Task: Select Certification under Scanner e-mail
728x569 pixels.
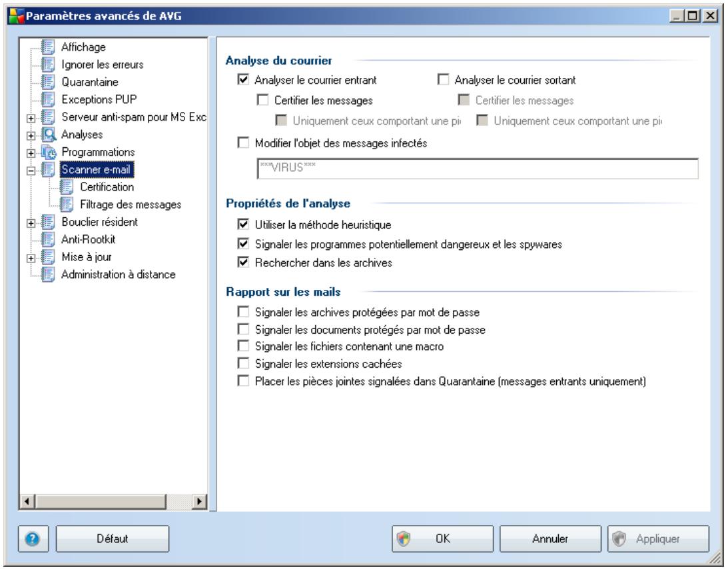Action: 107,187
